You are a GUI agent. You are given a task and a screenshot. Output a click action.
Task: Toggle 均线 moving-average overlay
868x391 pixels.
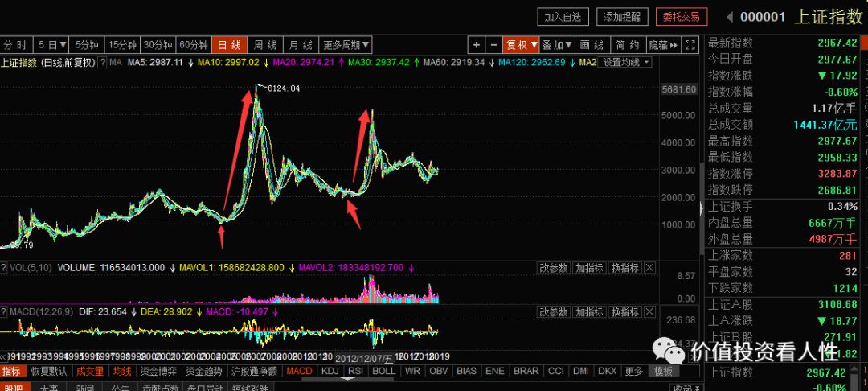[x=122, y=371]
